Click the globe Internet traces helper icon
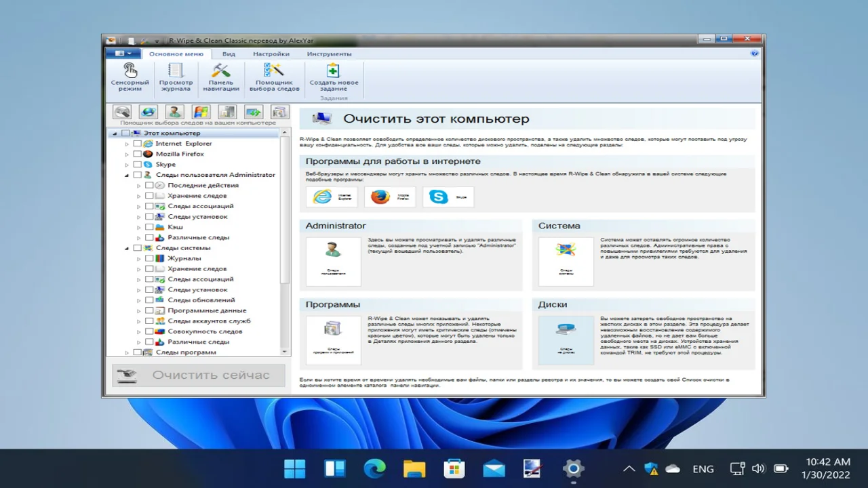The width and height of the screenshot is (868, 488). point(148,112)
